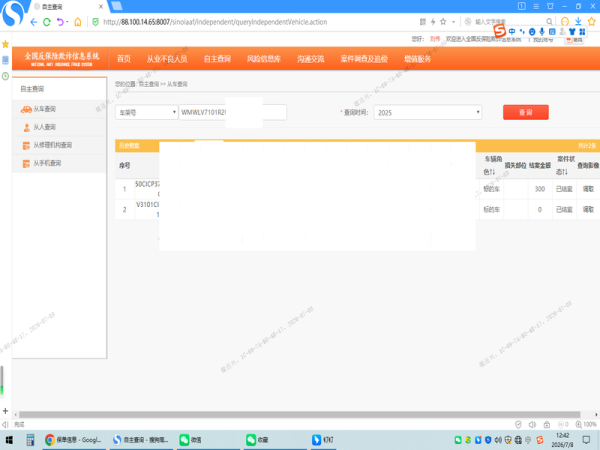Click the orange smiley icon in browser toolbar
Screen dimensions: 600x450
point(565,21)
